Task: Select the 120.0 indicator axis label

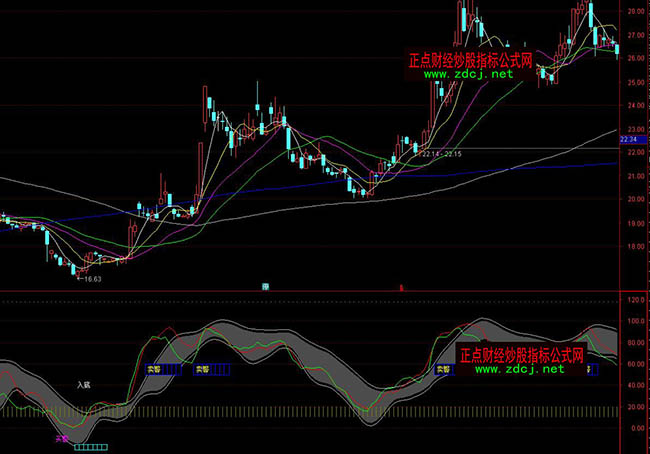Action: 632,300
